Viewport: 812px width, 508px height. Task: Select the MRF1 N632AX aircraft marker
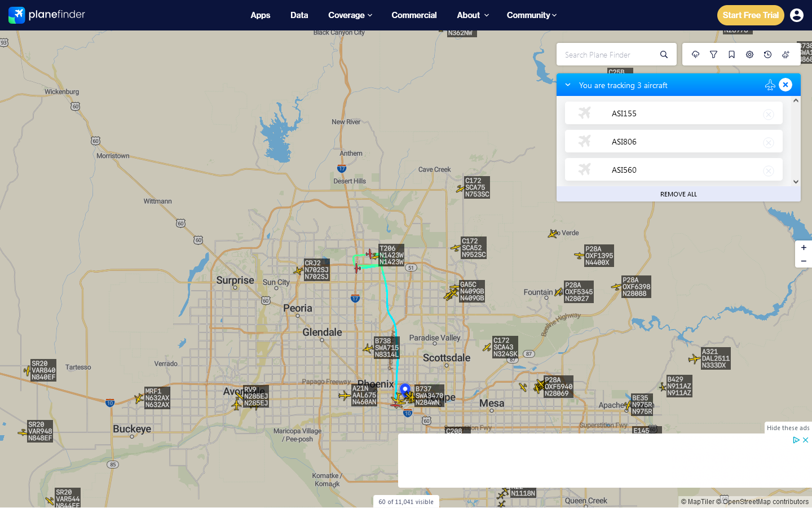click(x=139, y=398)
